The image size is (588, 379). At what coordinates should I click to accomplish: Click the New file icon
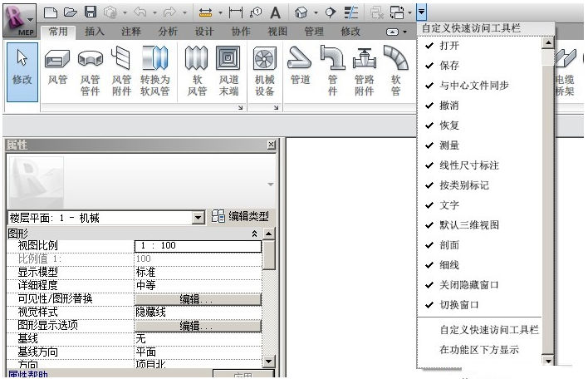pyautogui.click(x=51, y=12)
